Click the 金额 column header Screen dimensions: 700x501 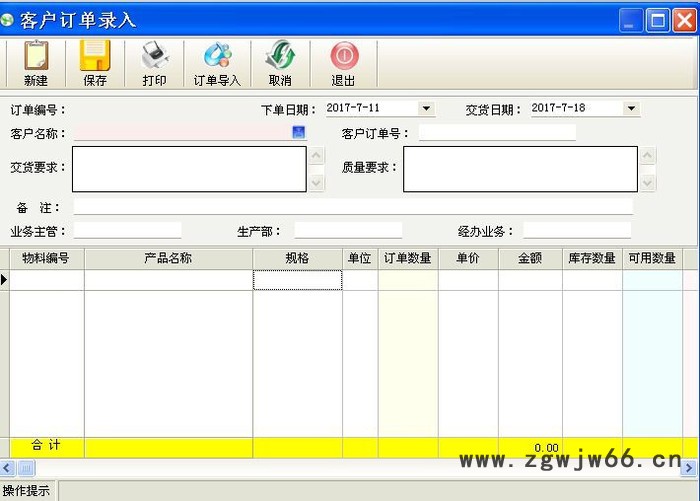pyautogui.click(x=530, y=259)
